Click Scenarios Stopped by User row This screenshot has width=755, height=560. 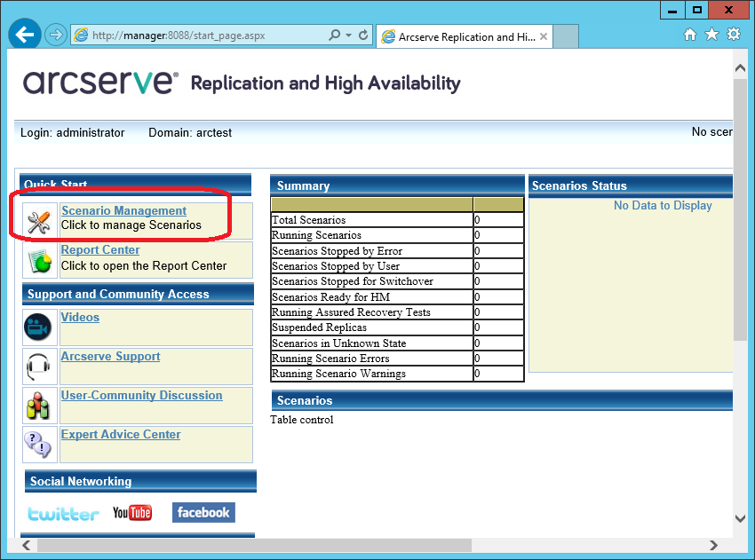coord(397,266)
